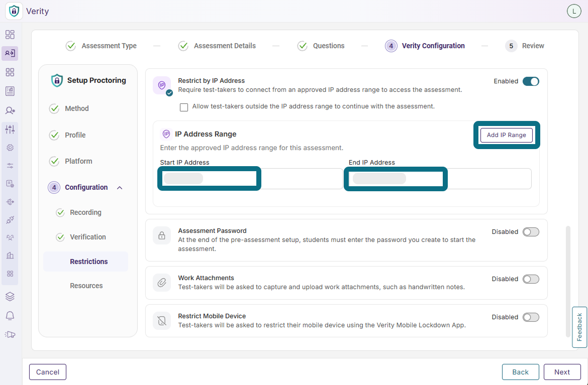Go to Questions step

point(321,46)
